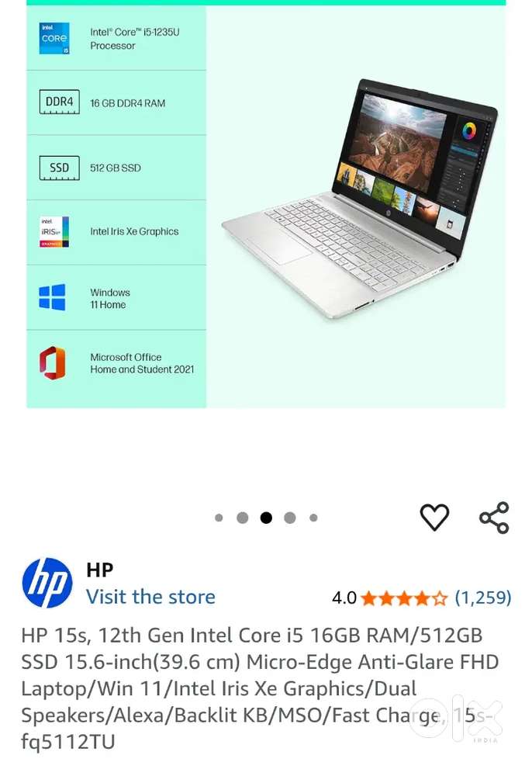532x776 pixels.
Task: Tap the Microsoft Office logo icon
Action: pos(53,362)
